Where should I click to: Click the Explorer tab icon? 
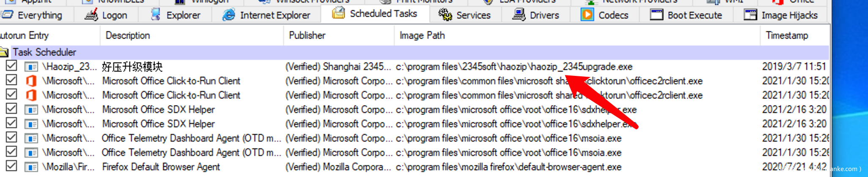[156, 15]
